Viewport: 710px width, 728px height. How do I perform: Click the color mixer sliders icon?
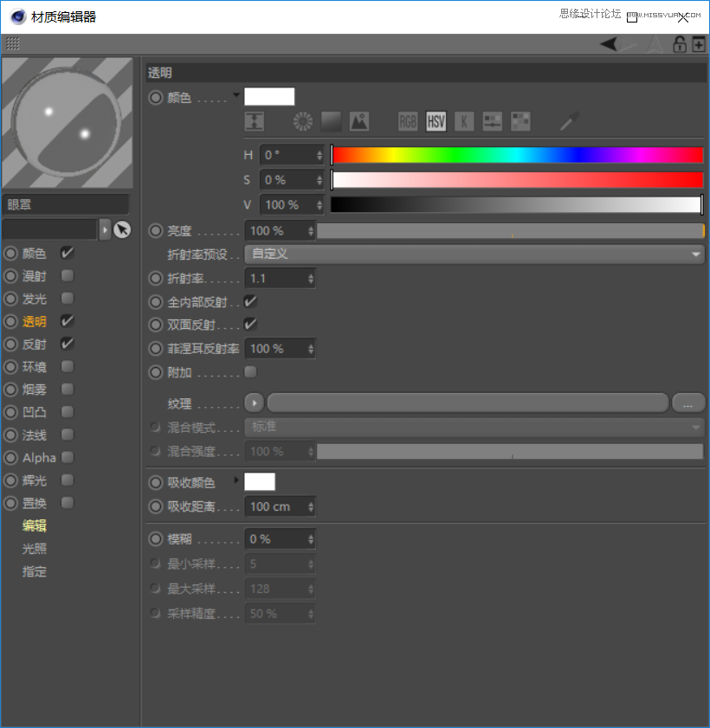492,121
